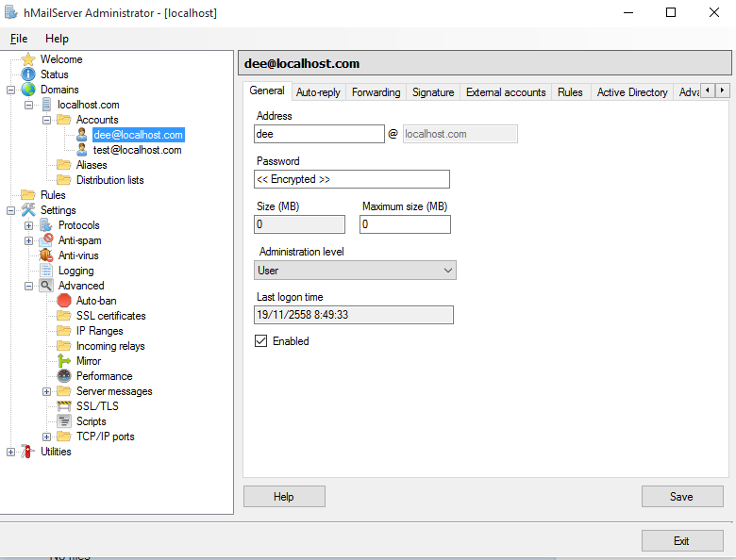The width and height of the screenshot is (736, 560).
Task: Select the General tab
Action: click(267, 91)
